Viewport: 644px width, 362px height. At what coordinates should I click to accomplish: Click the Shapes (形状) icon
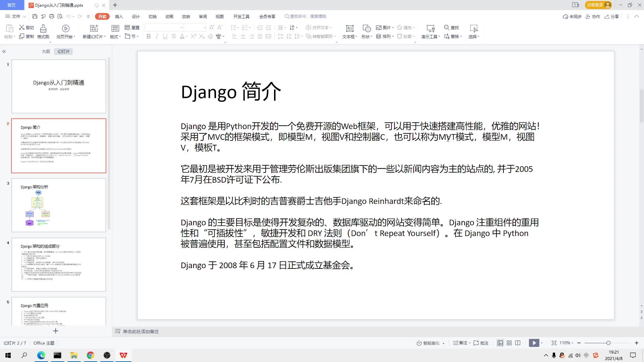click(367, 28)
